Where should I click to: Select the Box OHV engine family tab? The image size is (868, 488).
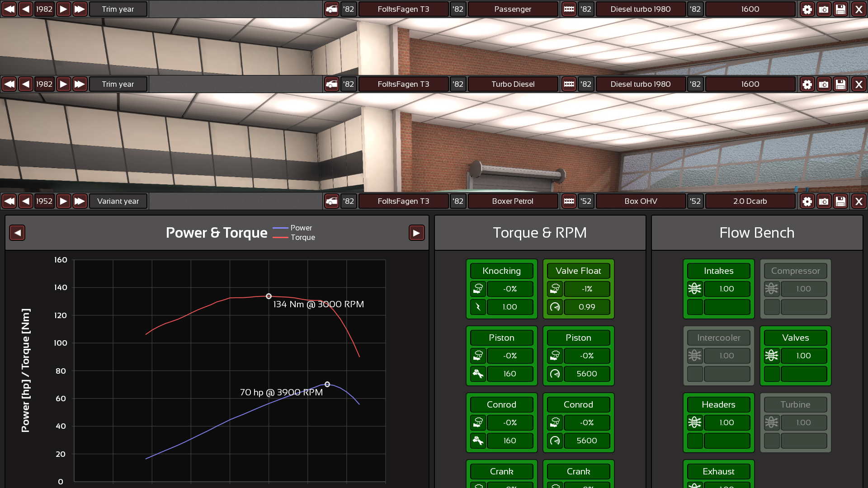(x=641, y=201)
